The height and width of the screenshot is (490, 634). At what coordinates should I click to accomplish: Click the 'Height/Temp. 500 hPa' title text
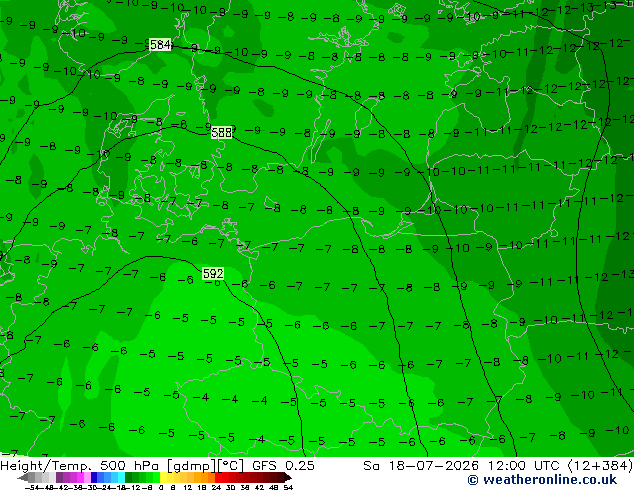point(81,465)
